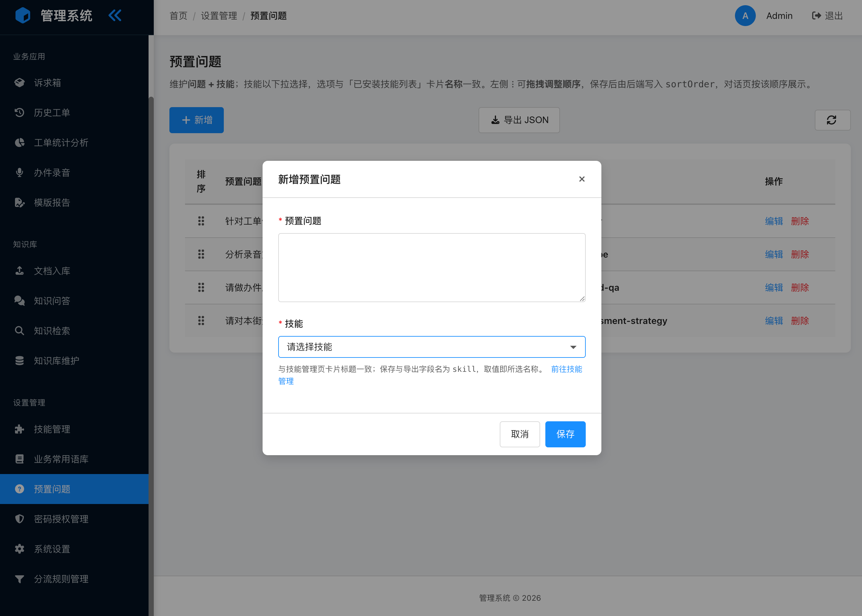The width and height of the screenshot is (862, 616).
Task: Click the 分流规则管理 funnel icon
Action: [19, 579]
